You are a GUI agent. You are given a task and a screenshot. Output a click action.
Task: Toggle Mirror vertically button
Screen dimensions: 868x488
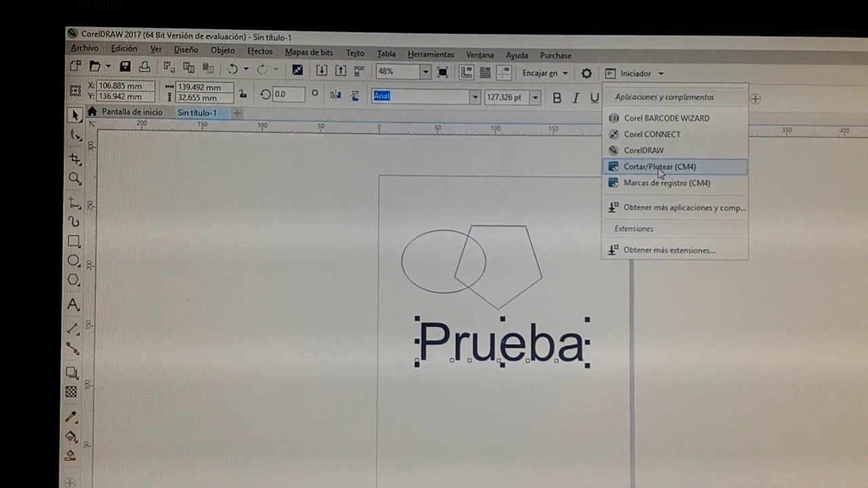click(x=355, y=96)
